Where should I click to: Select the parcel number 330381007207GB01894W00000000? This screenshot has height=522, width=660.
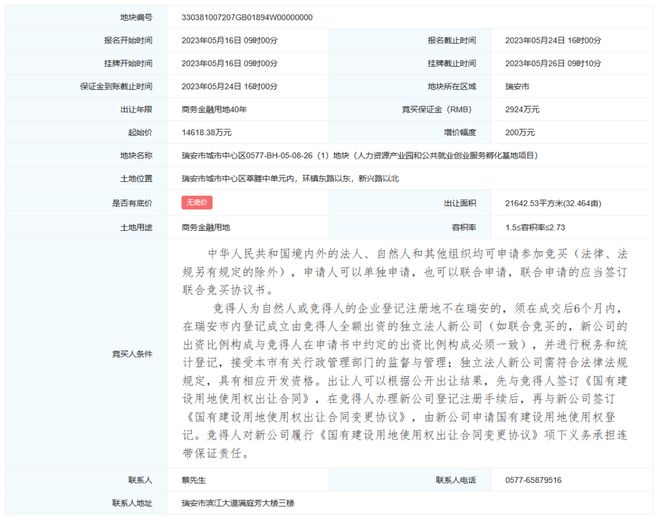[248, 18]
